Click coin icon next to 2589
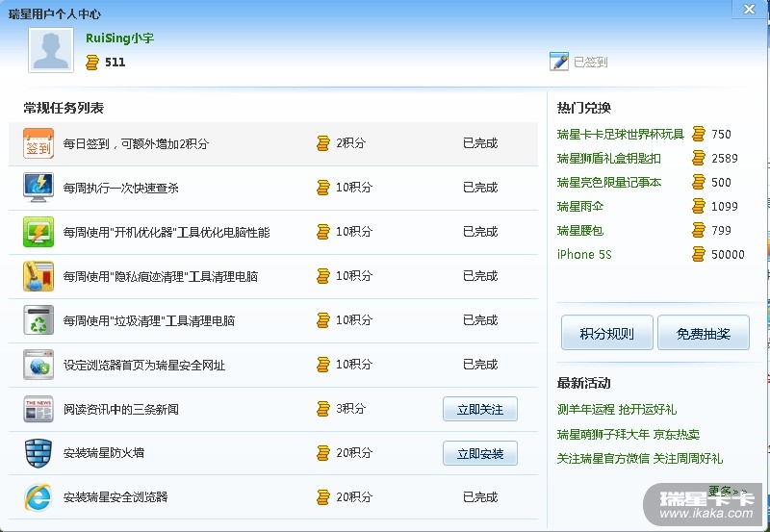This screenshot has height=532, width=770. pos(699,158)
